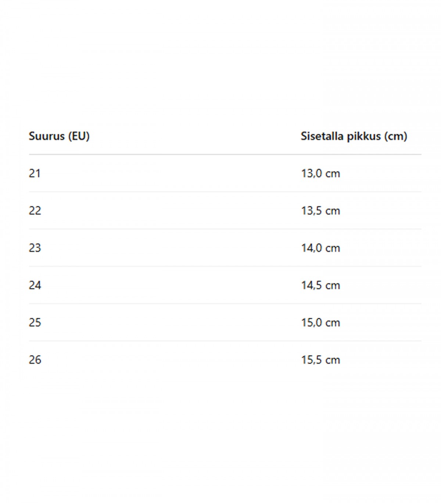Viewport: 441px width, 504px height.
Task: Click the Suurus (EU) column header
Action: [x=59, y=136]
